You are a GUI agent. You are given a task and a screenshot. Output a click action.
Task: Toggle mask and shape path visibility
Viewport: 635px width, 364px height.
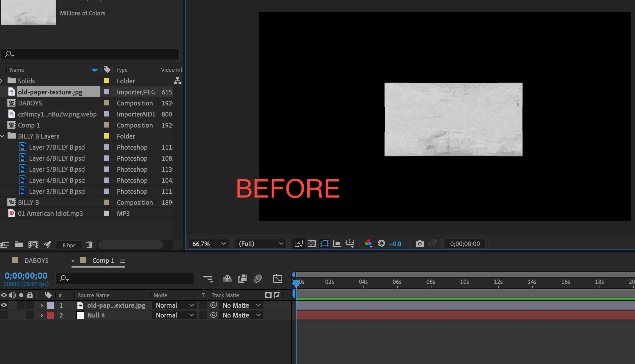(324, 243)
